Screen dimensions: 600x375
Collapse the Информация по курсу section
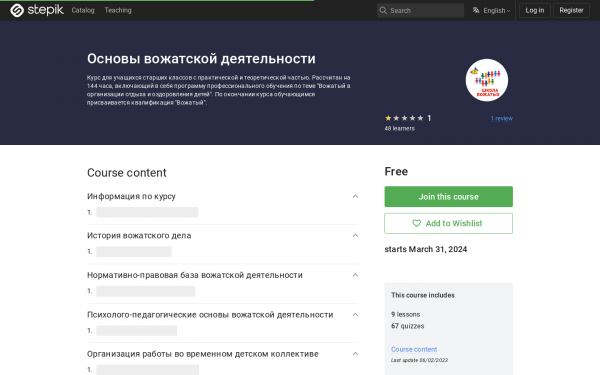point(355,196)
